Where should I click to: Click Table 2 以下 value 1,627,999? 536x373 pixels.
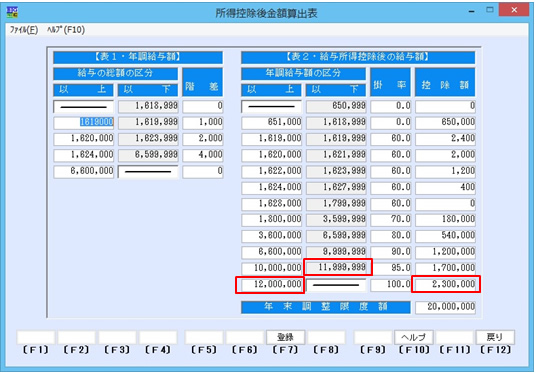tap(336, 187)
